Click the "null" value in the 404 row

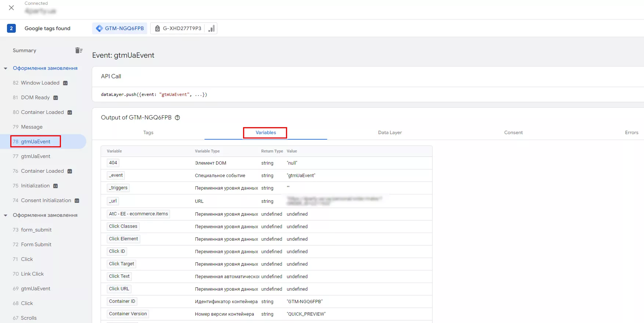click(x=292, y=163)
